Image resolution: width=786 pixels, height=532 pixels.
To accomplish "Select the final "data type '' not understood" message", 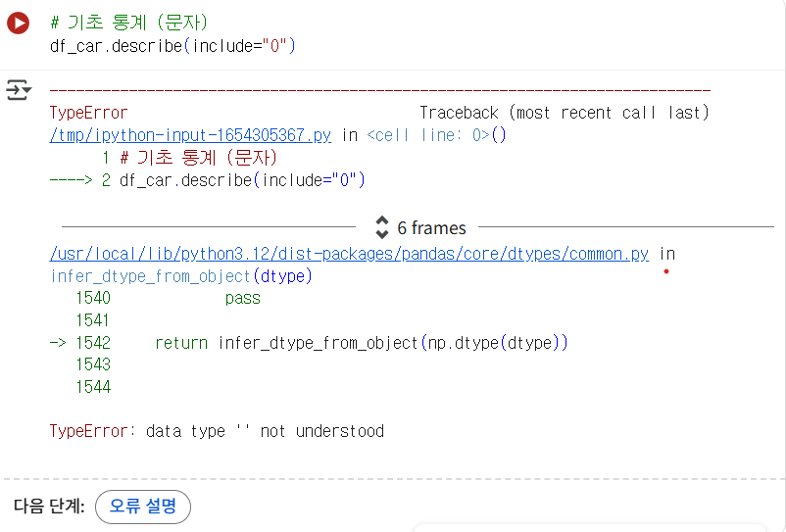I will pyautogui.click(x=265, y=431).
